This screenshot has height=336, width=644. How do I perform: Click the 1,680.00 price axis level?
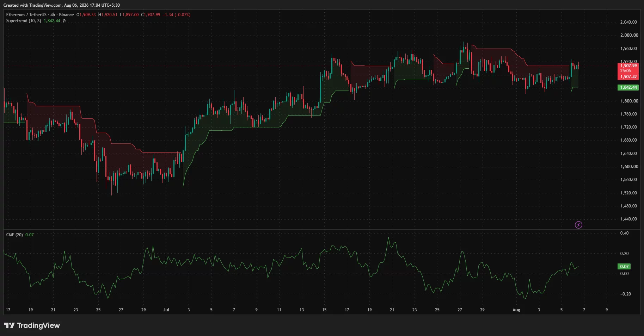pos(628,140)
